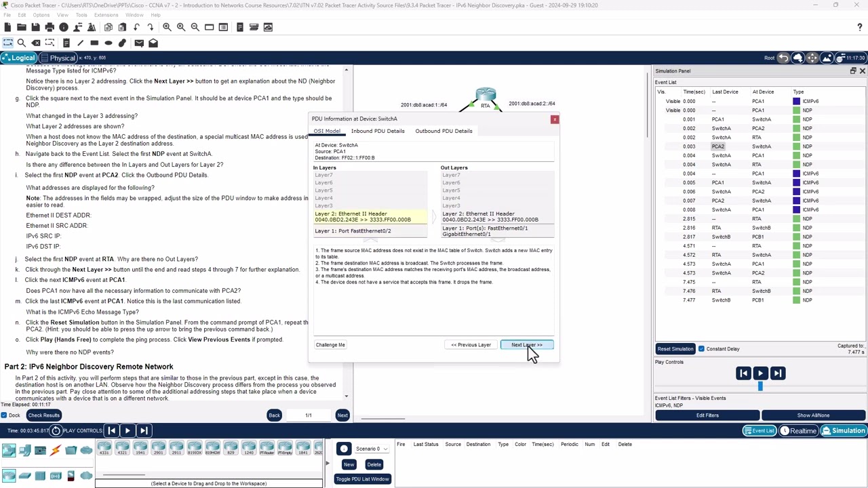Viewport: 868px width, 488px height.
Task: Click the Show All/None button
Action: 813,415
